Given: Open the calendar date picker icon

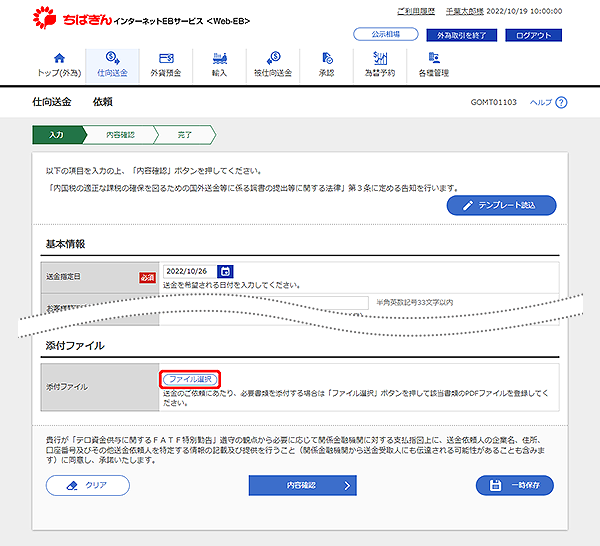Looking at the screenshot, I should (225, 271).
